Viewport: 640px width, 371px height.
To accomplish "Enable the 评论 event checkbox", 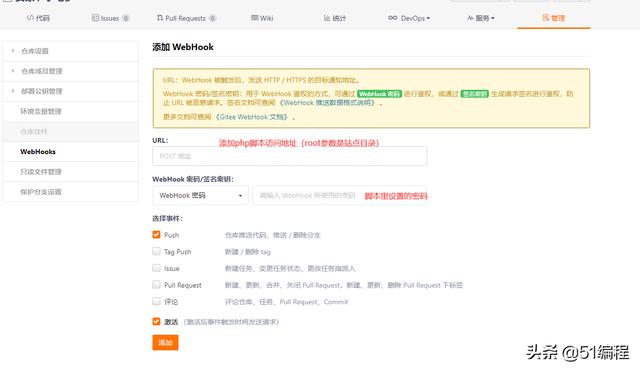I will click(x=156, y=301).
